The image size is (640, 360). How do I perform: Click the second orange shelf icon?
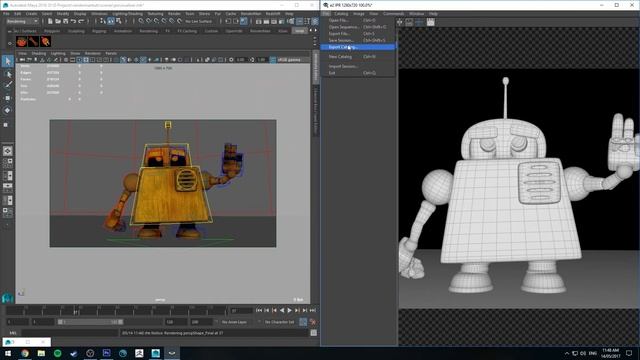33,41
